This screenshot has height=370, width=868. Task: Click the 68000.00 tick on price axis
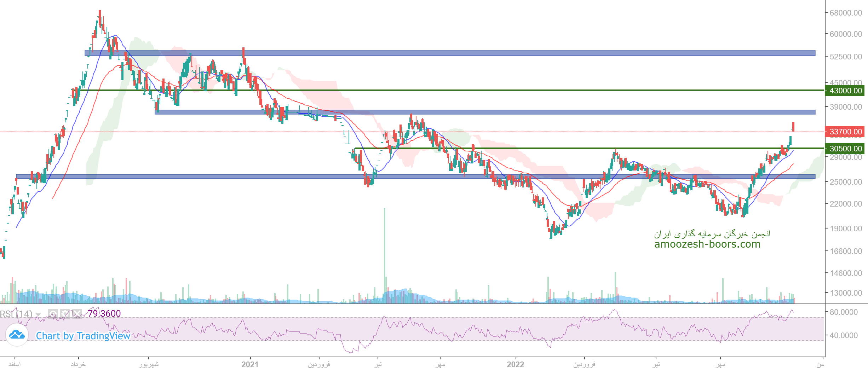tap(845, 13)
